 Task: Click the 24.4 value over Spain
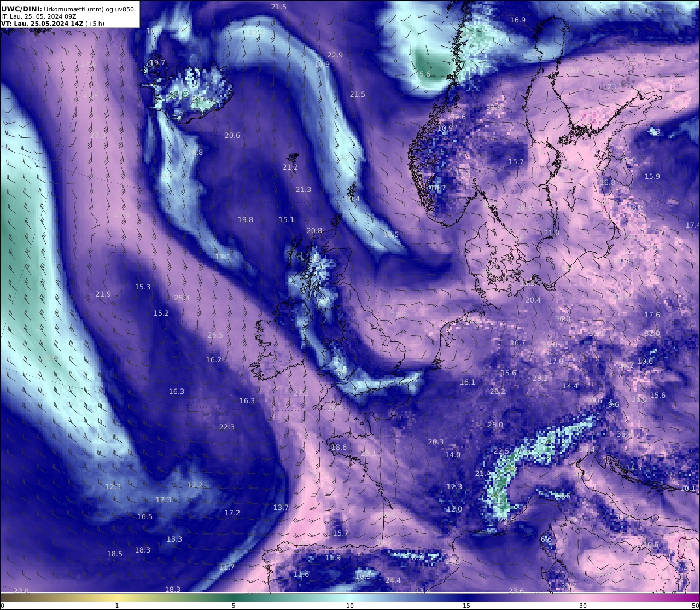click(x=393, y=580)
